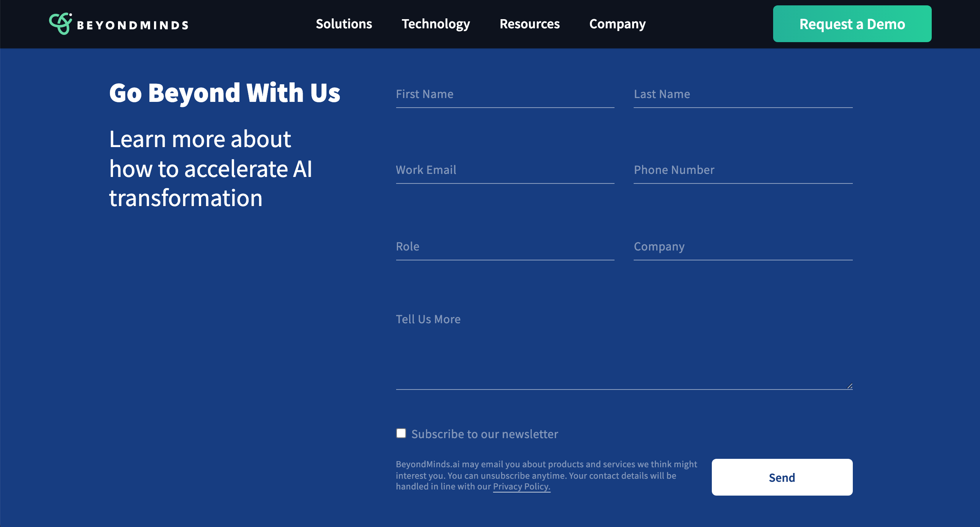Click the Subscribe to our newsletter label
Screen dimensions: 980x527
point(485,434)
